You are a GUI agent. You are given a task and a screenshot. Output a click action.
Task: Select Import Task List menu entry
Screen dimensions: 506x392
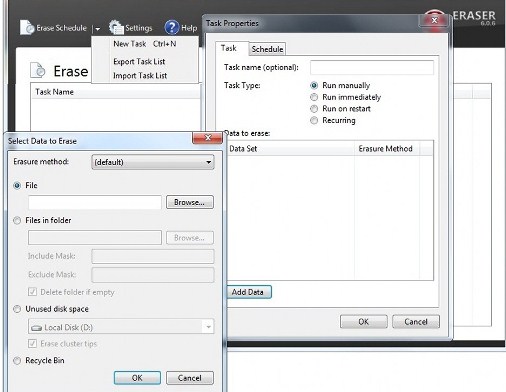tap(140, 76)
